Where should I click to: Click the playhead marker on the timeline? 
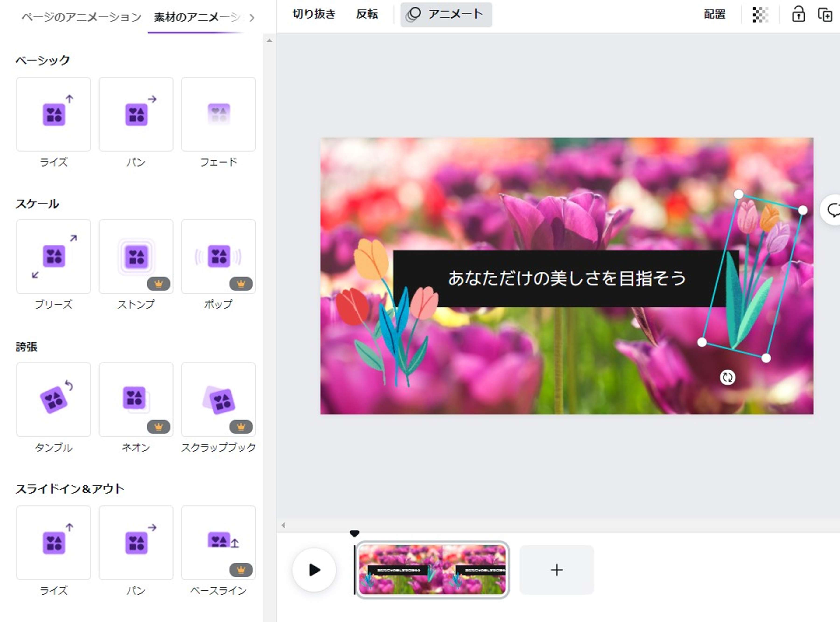click(354, 533)
